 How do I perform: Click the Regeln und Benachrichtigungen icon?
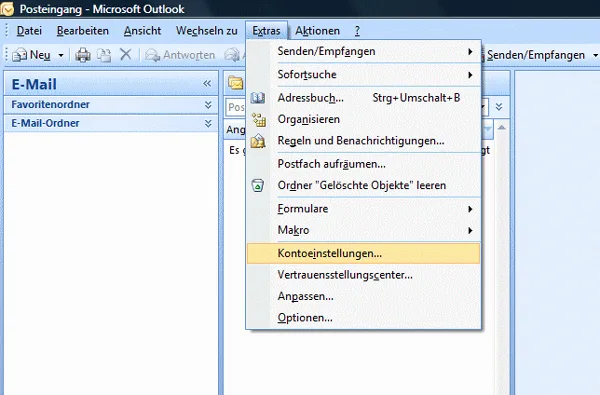coord(258,141)
